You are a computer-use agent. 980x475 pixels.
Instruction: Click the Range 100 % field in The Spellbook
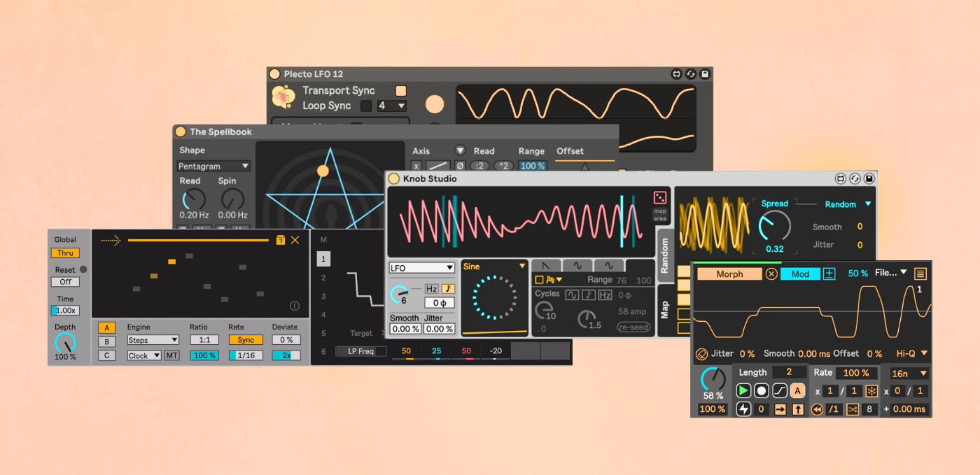click(x=533, y=166)
